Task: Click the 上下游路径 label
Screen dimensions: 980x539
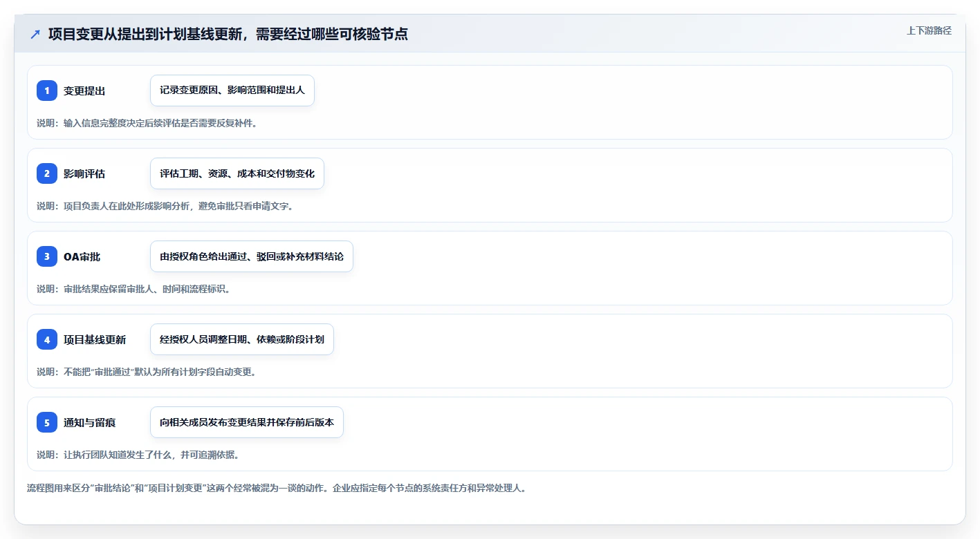Action: pos(929,30)
